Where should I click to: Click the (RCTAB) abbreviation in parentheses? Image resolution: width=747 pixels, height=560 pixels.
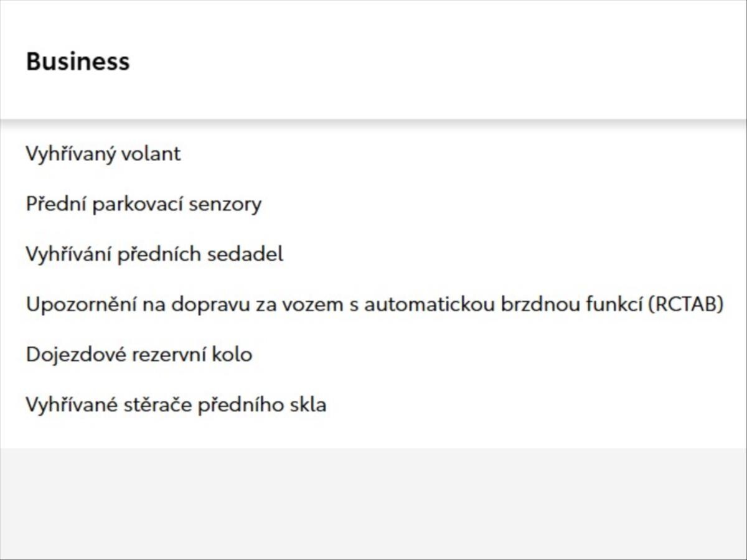(x=685, y=305)
